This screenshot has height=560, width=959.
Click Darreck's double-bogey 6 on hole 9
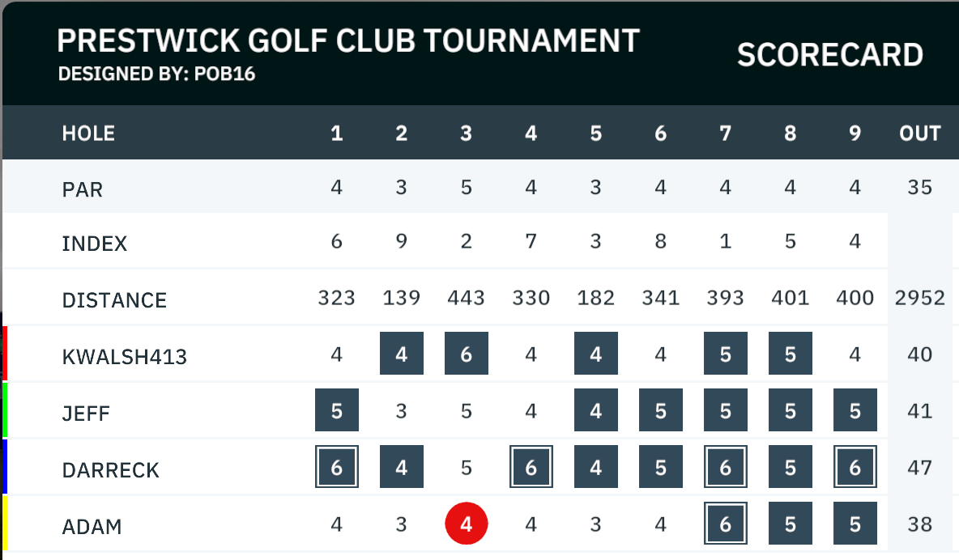[855, 466]
